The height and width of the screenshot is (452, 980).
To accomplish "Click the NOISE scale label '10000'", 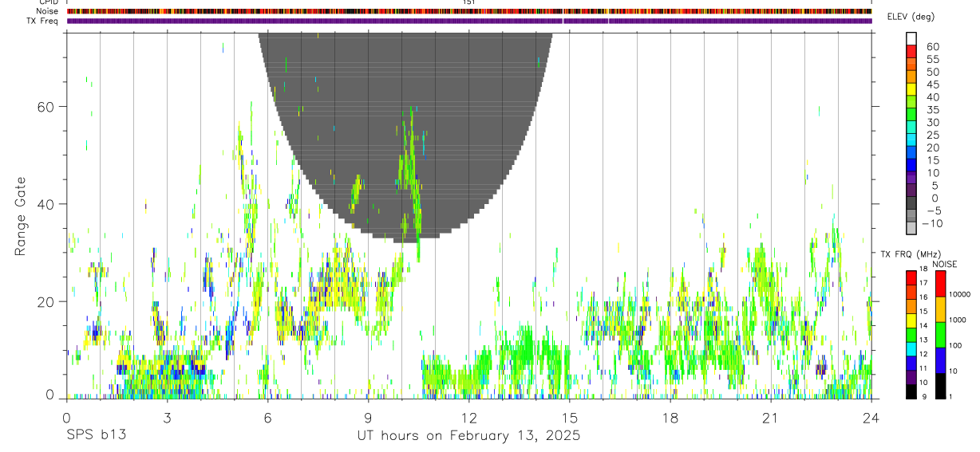I will coord(958,295).
